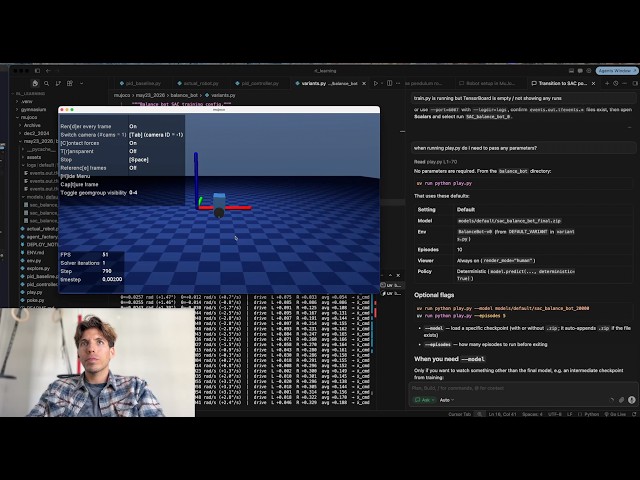Expand more sidebar views chevron
Screen dimensions: 640x480
[82, 83]
